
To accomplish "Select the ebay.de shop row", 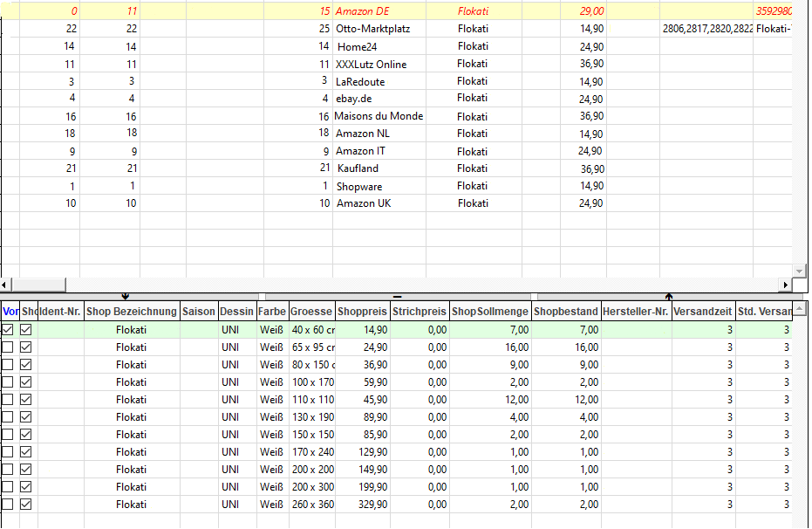I will [396, 99].
